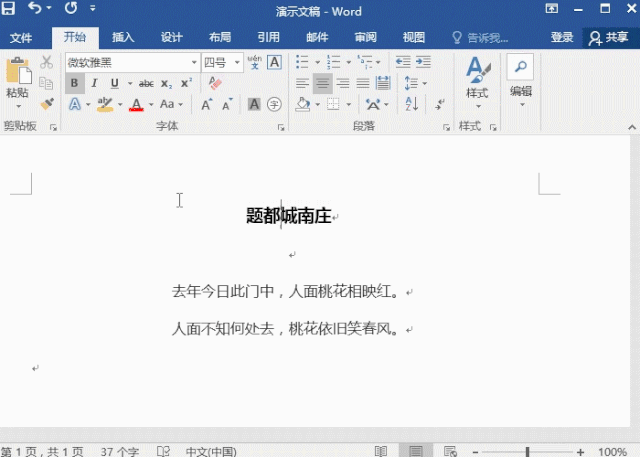Expand the bullets list dropdown
The width and height of the screenshot is (640, 457).
point(317,62)
